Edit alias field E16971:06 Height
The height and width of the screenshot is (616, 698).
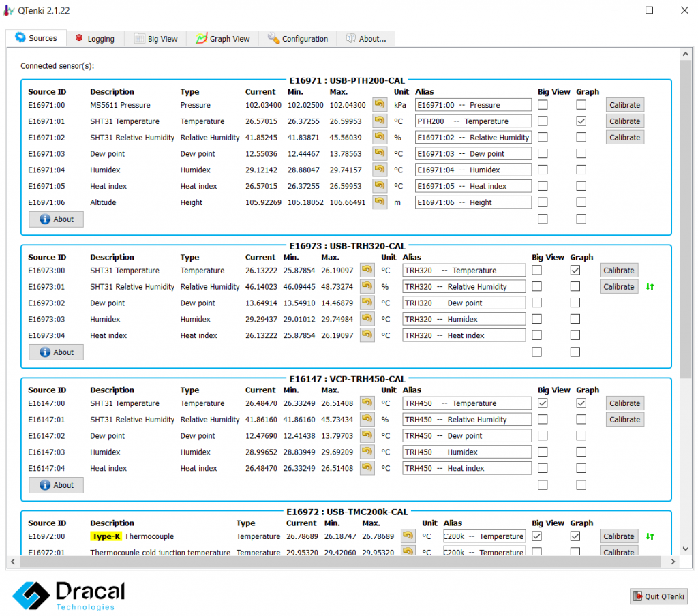point(473,202)
